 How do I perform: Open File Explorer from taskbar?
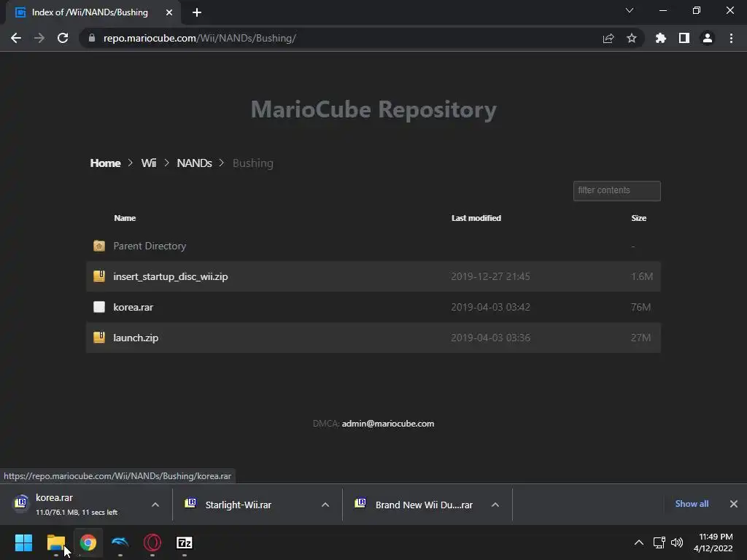click(x=55, y=542)
